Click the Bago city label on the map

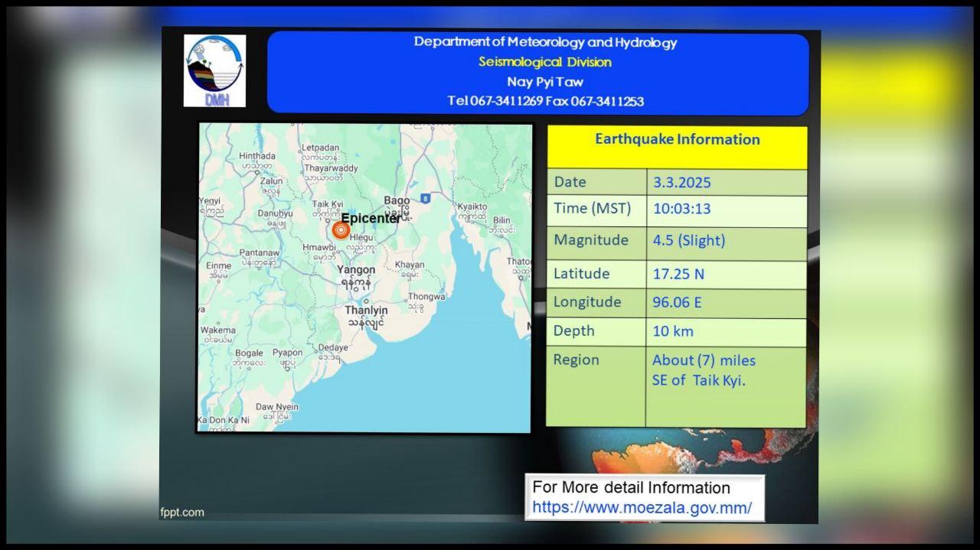[397, 200]
